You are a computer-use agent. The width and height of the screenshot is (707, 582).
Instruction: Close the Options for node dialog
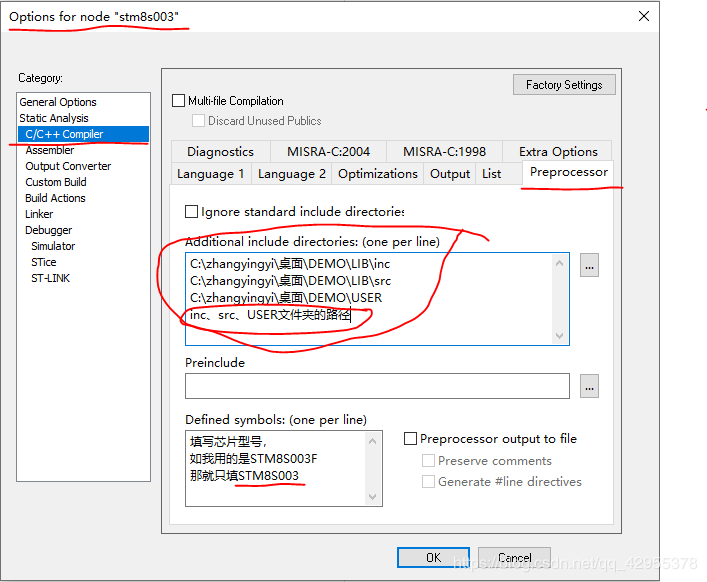point(643,16)
